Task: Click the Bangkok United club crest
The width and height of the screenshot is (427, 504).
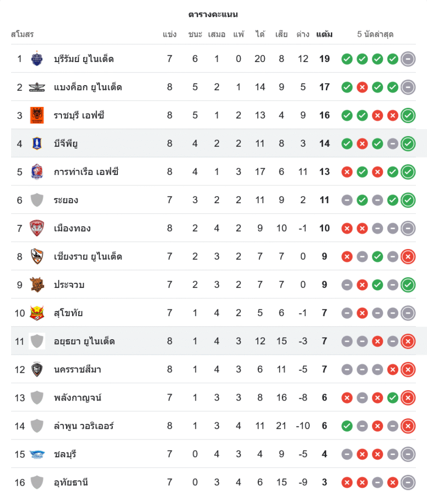Action: tap(37, 87)
